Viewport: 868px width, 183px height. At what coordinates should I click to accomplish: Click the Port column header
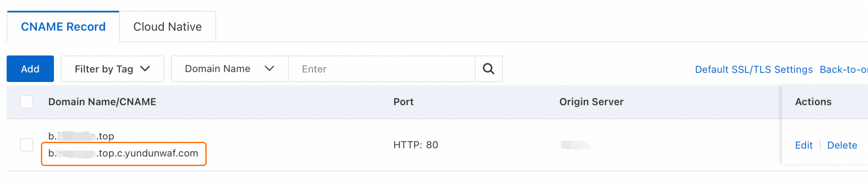pos(403,102)
